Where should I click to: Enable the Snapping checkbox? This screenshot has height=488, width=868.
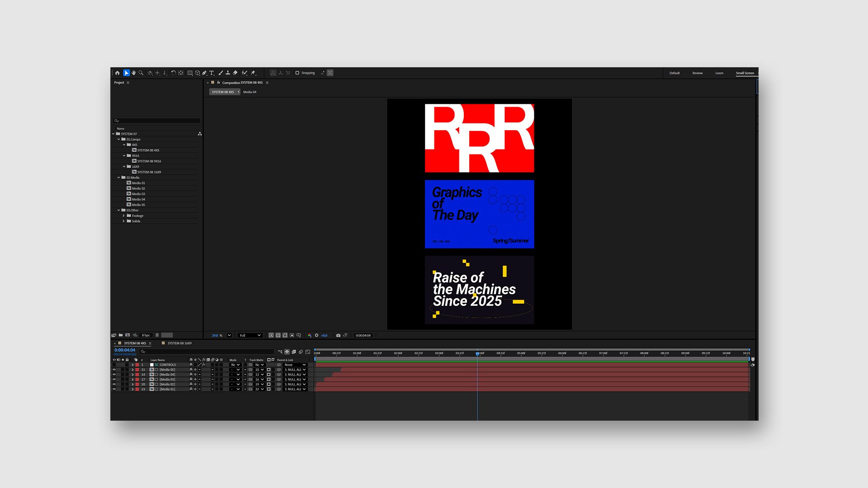(297, 73)
